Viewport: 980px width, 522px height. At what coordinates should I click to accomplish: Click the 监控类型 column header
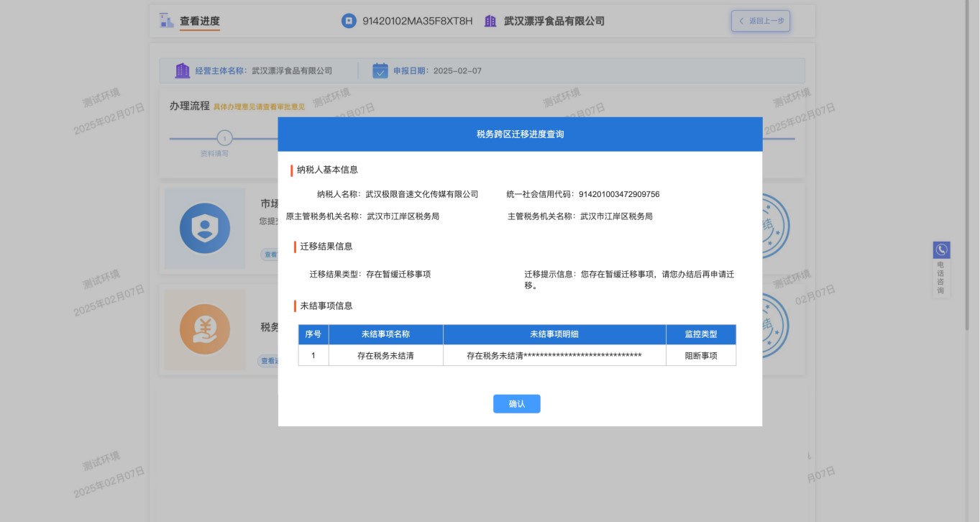pos(700,334)
